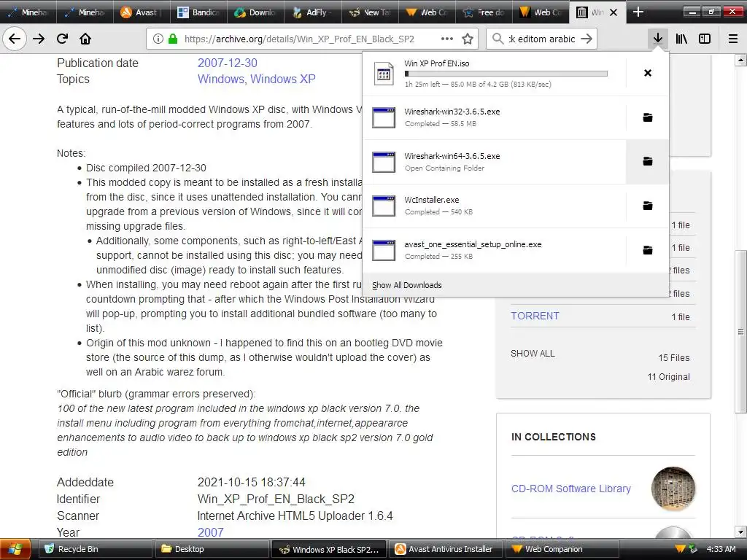
Task: Open the Windows Start button
Action: tap(16, 549)
